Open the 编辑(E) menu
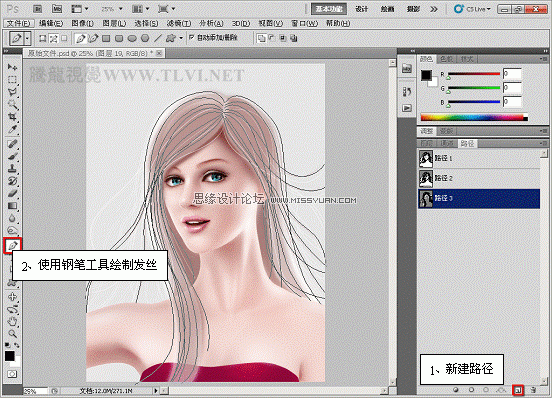 coord(51,23)
